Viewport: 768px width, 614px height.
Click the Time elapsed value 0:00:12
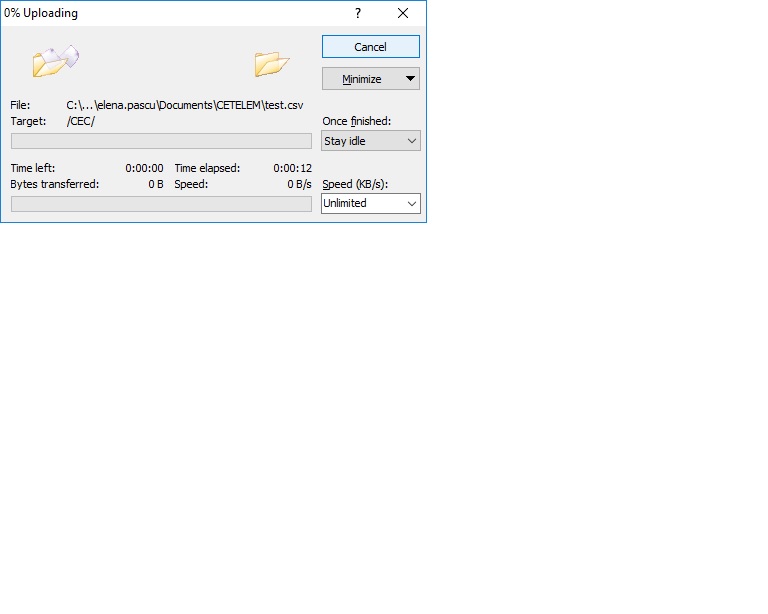point(292,168)
